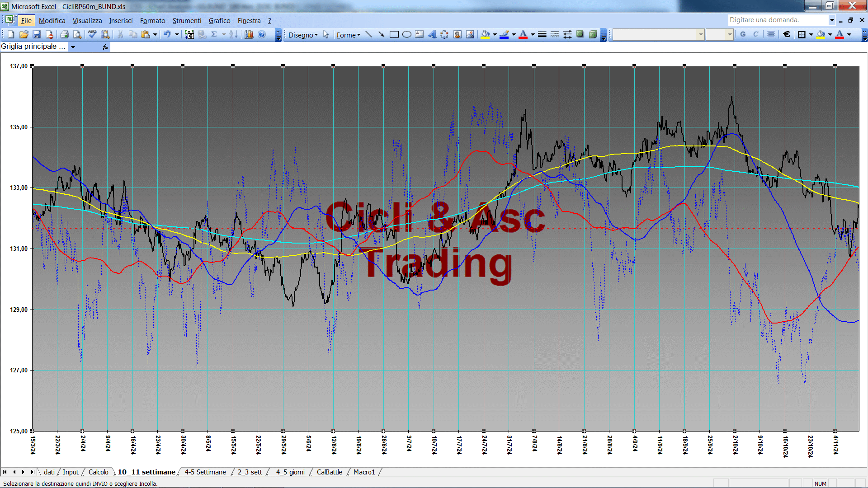
Task: Expand help question history dropdown
Action: [831, 20]
